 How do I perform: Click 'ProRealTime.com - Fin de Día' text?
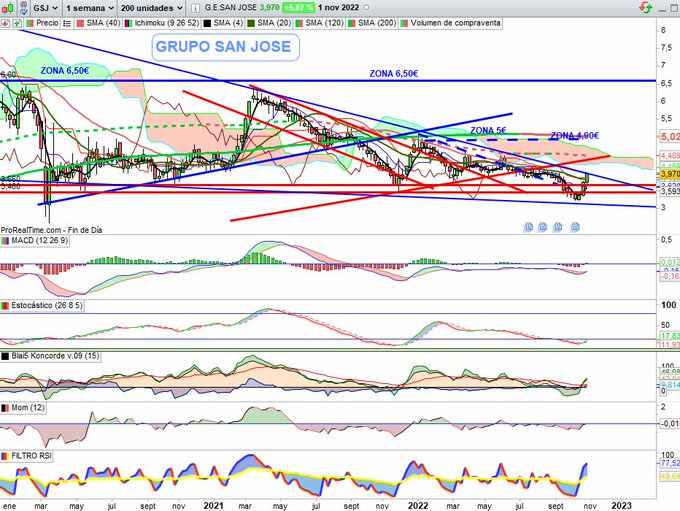pos(51,230)
